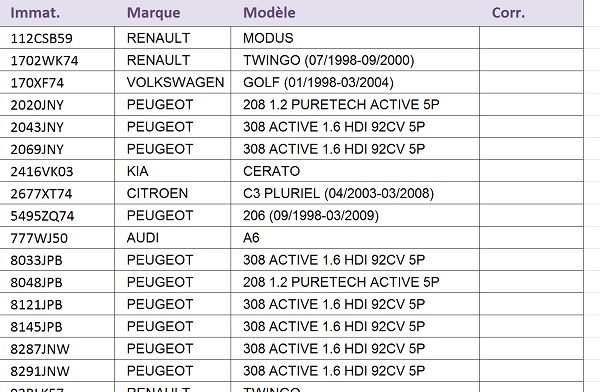Select model cell in the 2020JNY row
Screen dimensions: 600x392
355,105
